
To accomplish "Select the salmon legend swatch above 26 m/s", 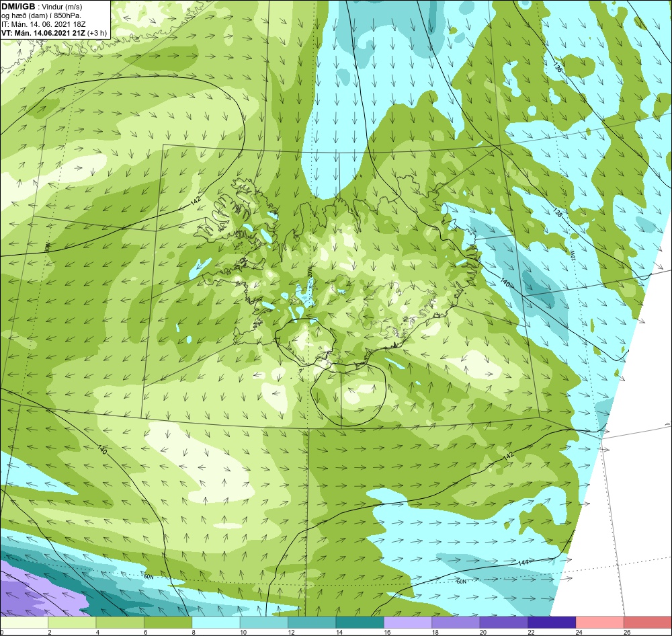I will click(648, 622).
